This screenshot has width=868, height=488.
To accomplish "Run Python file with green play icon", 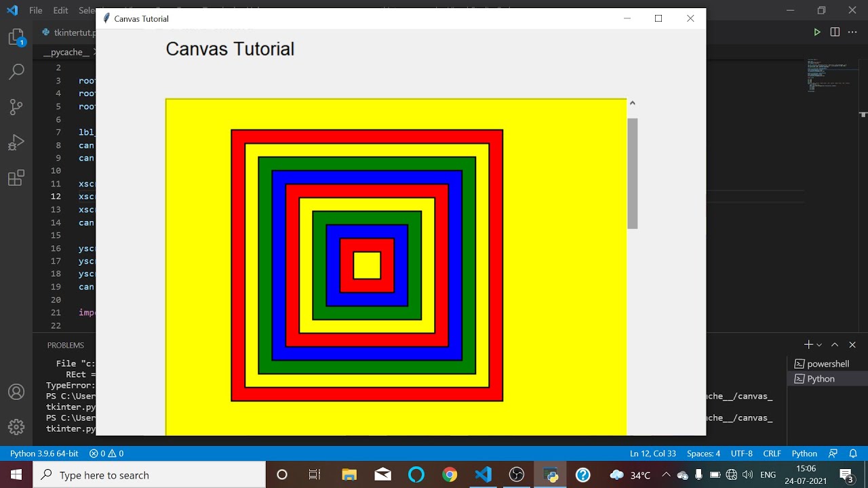I will click(817, 32).
